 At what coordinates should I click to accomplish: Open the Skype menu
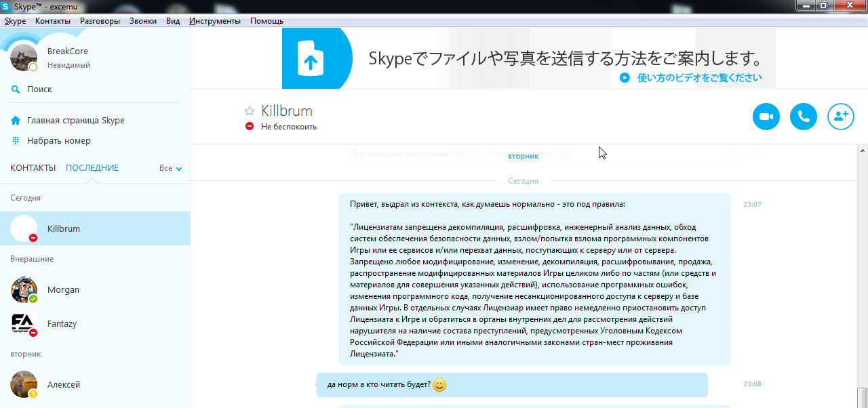click(15, 21)
